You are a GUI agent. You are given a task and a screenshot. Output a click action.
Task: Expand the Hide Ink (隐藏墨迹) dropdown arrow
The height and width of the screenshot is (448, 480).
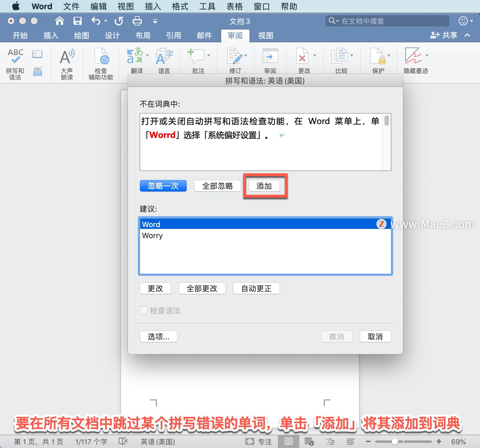click(427, 55)
